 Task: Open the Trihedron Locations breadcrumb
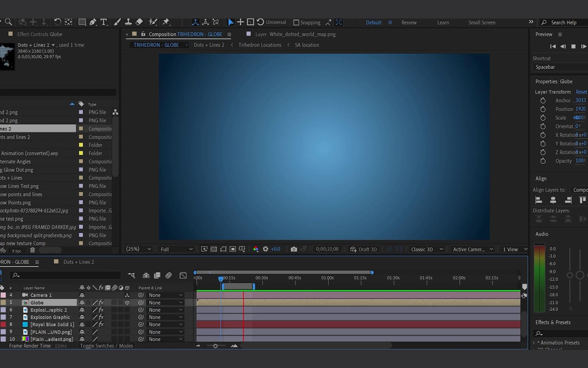click(260, 45)
